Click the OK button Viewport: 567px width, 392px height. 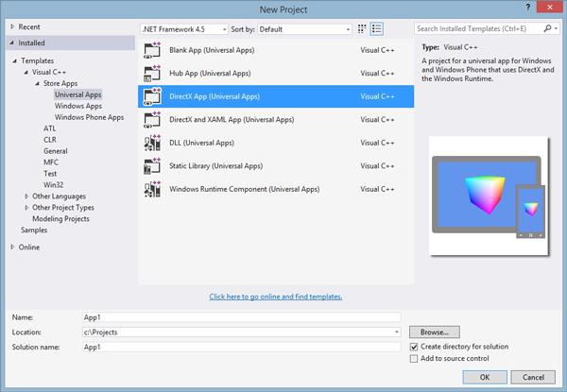point(485,377)
